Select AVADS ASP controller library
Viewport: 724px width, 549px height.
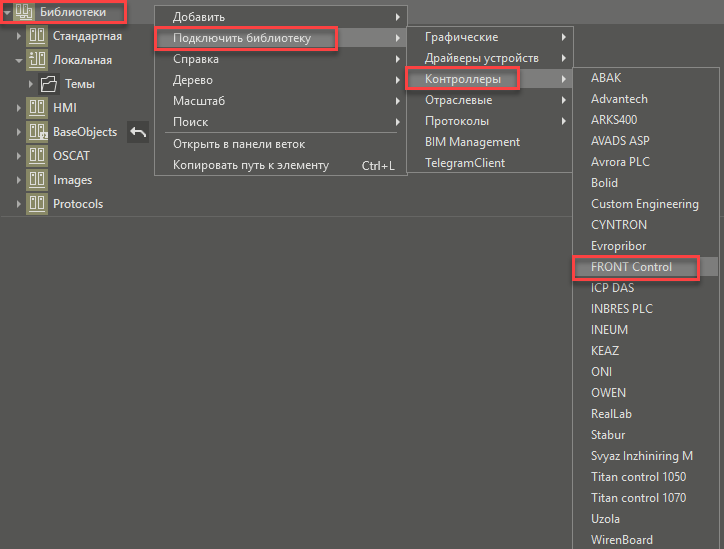646,141
